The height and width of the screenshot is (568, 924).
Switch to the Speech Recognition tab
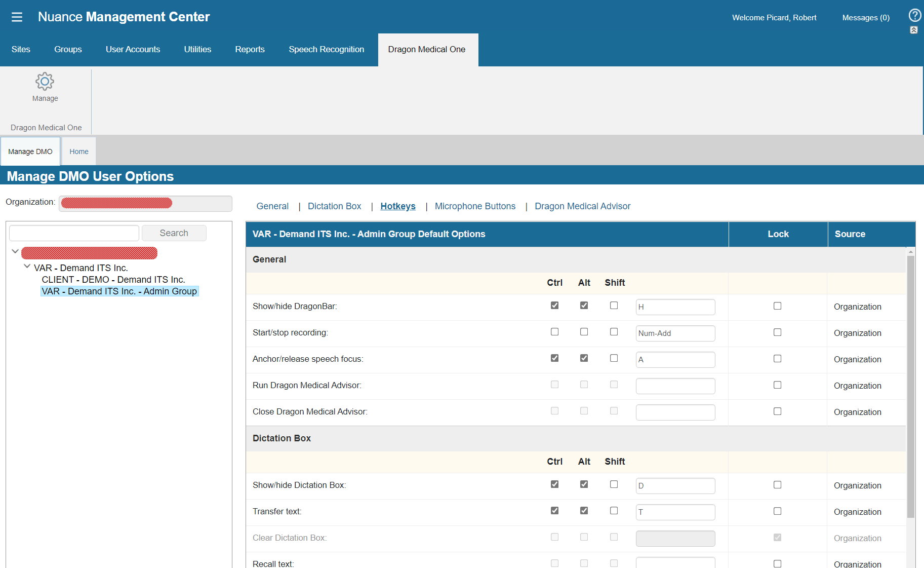[x=326, y=50]
